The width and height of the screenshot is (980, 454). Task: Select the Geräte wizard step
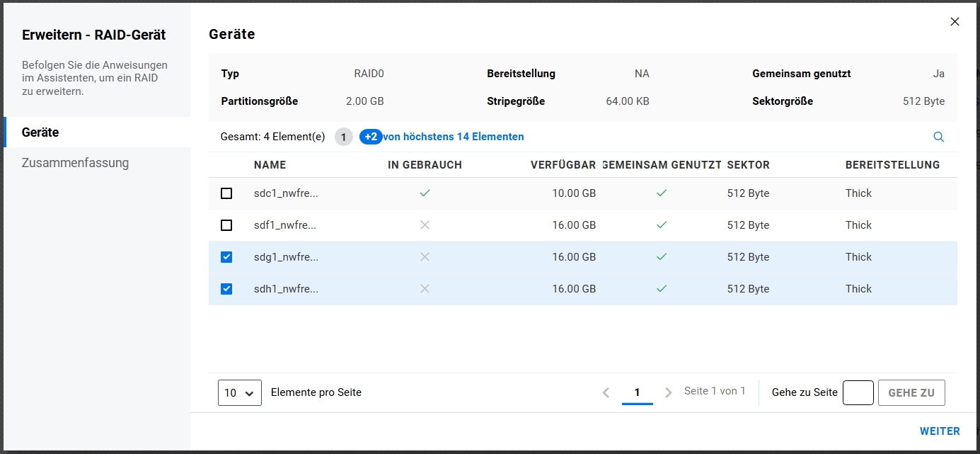pyautogui.click(x=40, y=132)
